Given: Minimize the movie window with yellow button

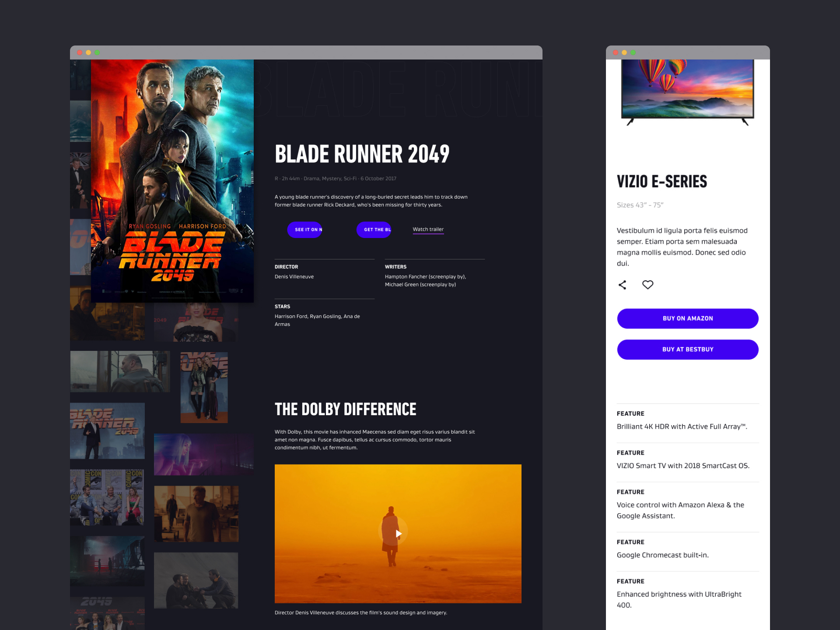Looking at the screenshot, I should 88,52.
